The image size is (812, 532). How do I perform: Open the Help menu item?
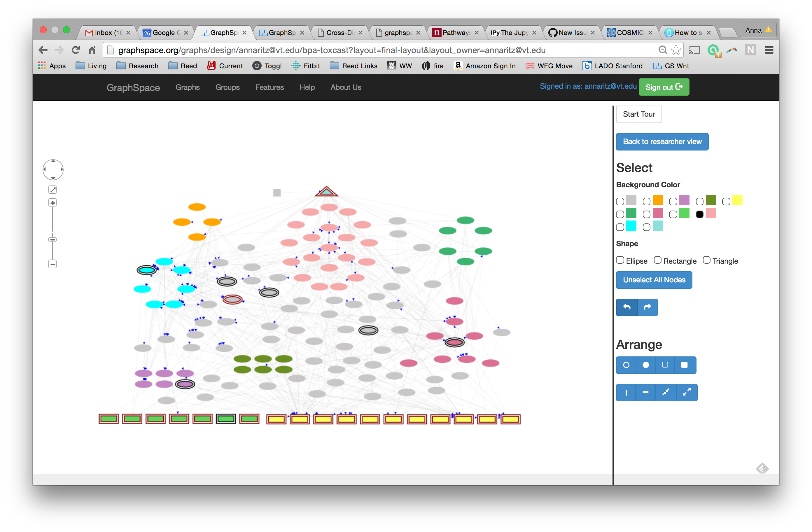[x=307, y=87]
